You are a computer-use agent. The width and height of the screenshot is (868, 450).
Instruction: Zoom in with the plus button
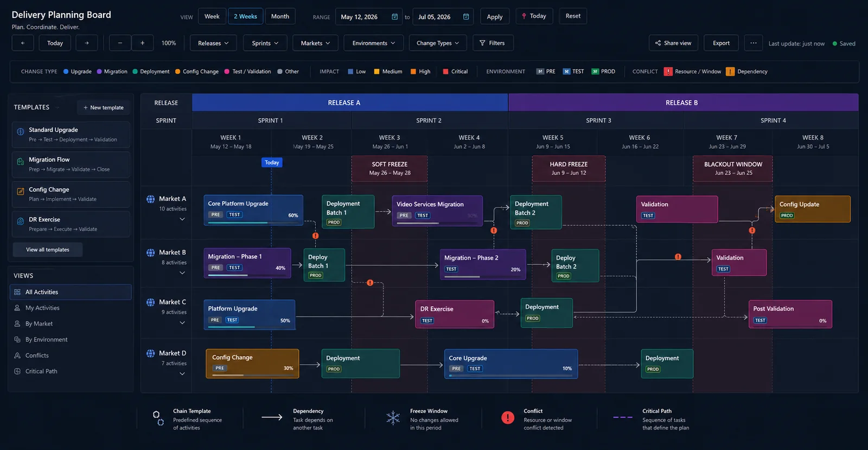click(142, 43)
